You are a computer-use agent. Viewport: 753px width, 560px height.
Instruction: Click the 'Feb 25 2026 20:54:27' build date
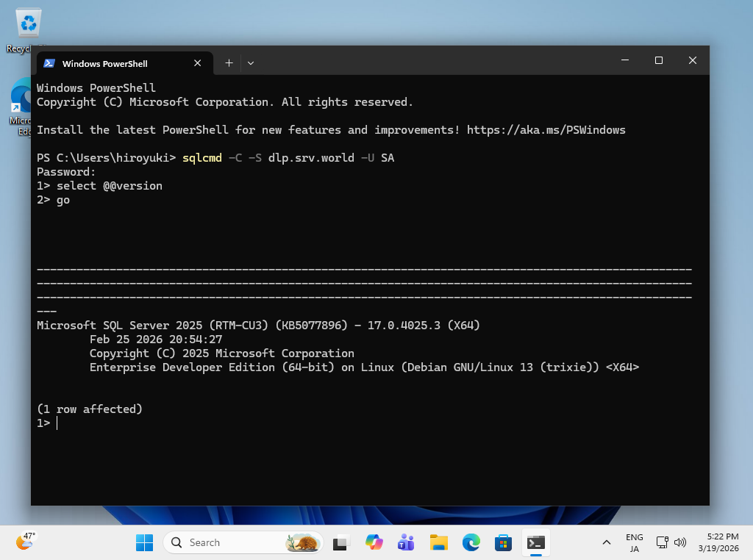tap(156, 340)
